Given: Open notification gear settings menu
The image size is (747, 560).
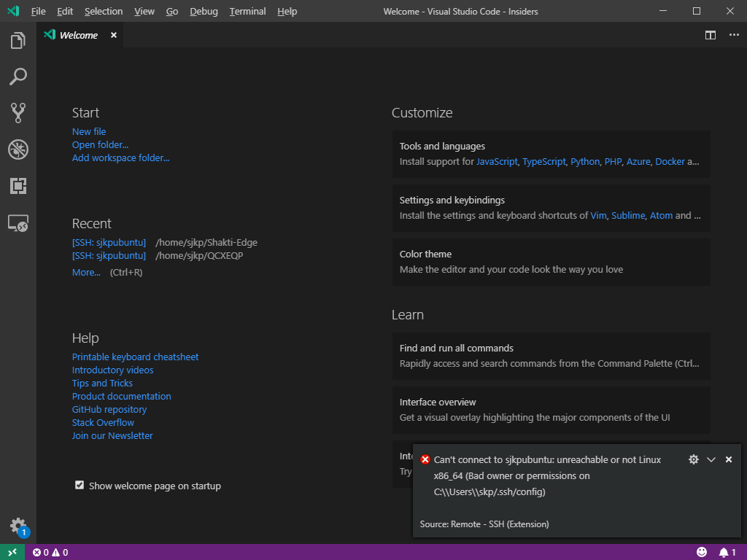Looking at the screenshot, I should (x=694, y=459).
